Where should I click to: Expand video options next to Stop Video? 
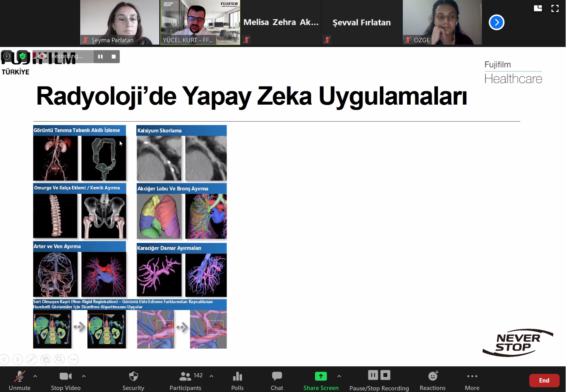(x=84, y=376)
